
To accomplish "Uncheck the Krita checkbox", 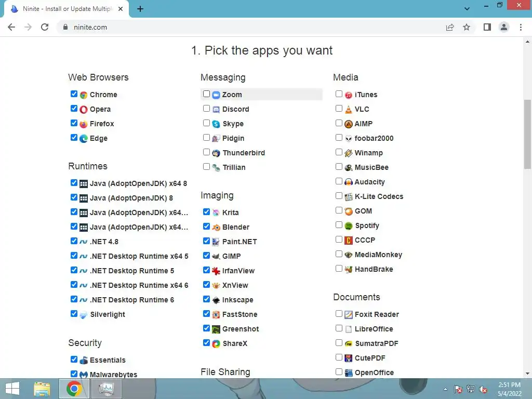I will coord(206,212).
